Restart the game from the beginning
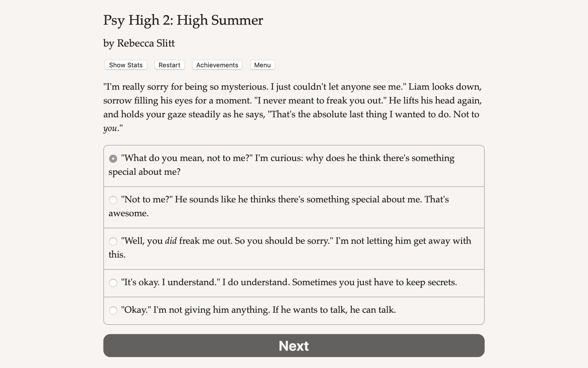Viewport: 588px width, 368px height. (169, 65)
